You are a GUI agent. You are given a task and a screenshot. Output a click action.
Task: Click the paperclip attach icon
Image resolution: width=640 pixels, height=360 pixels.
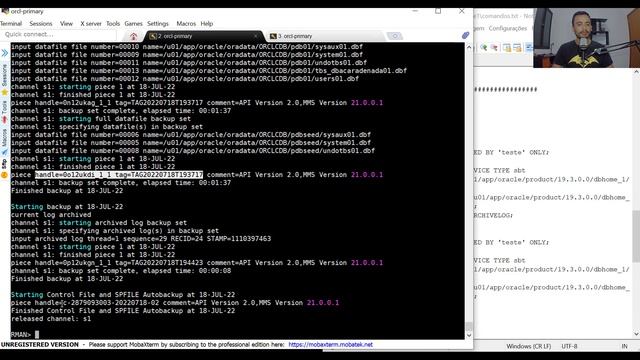point(465,36)
